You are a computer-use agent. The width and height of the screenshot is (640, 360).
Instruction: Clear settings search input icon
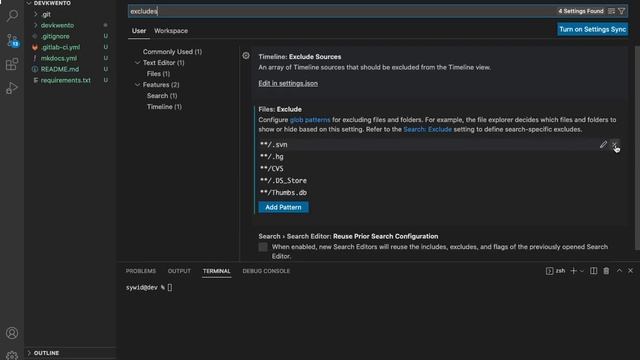point(611,11)
